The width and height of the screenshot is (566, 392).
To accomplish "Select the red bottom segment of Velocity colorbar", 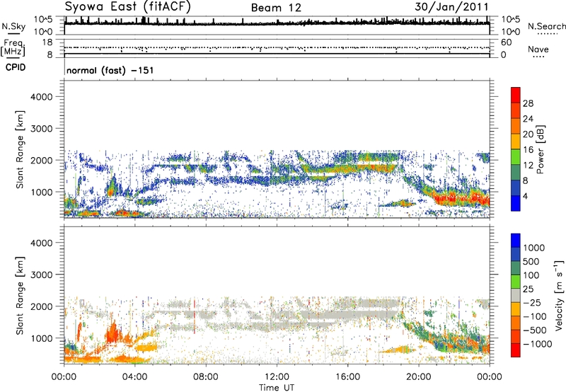I will pyautogui.click(x=516, y=350).
